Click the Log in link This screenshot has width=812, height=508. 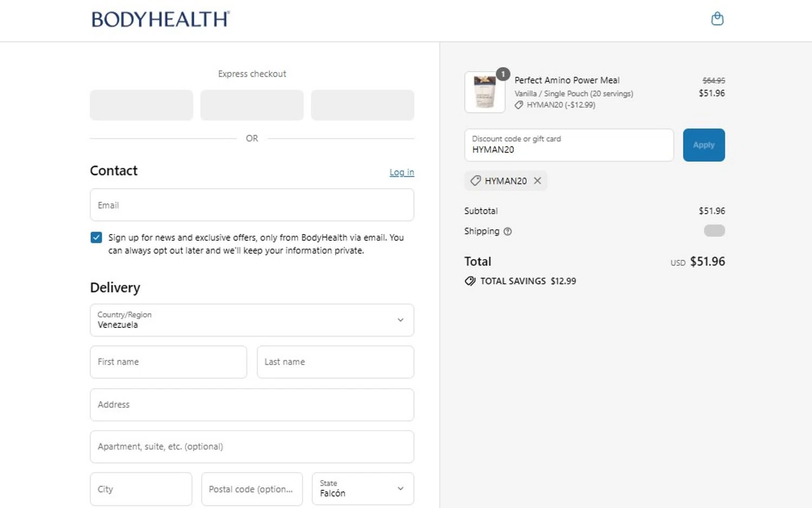coord(402,172)
